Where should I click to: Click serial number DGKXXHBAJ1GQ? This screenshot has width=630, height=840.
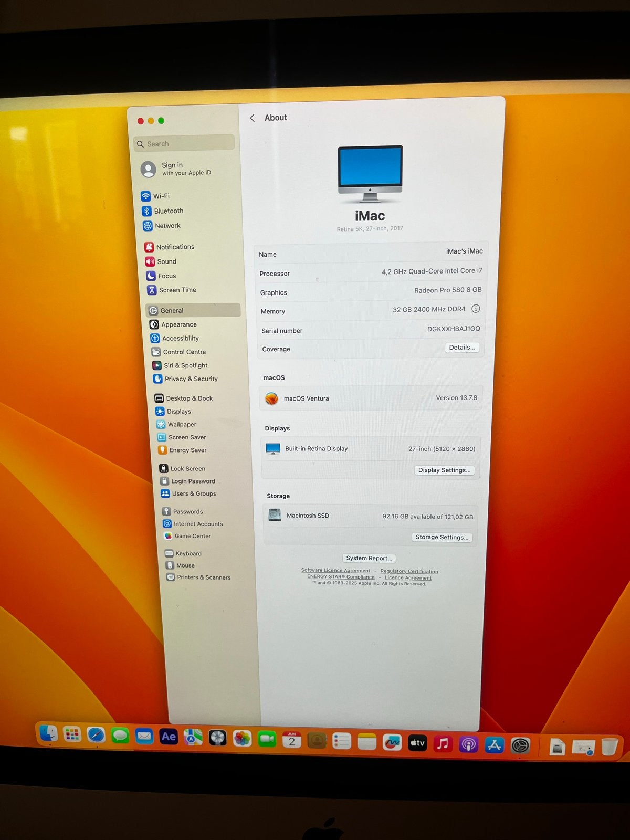(454, 329)
